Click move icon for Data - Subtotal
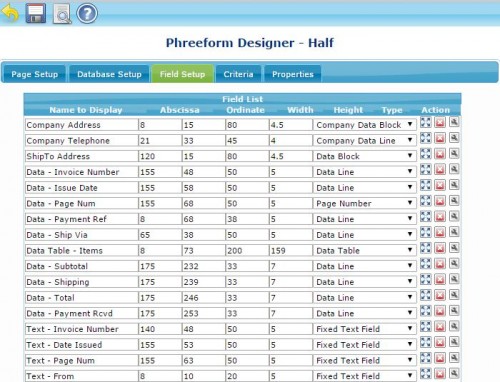Image resolution: width=500 pixels, height=382 pixels. click(x=426, y=264)
